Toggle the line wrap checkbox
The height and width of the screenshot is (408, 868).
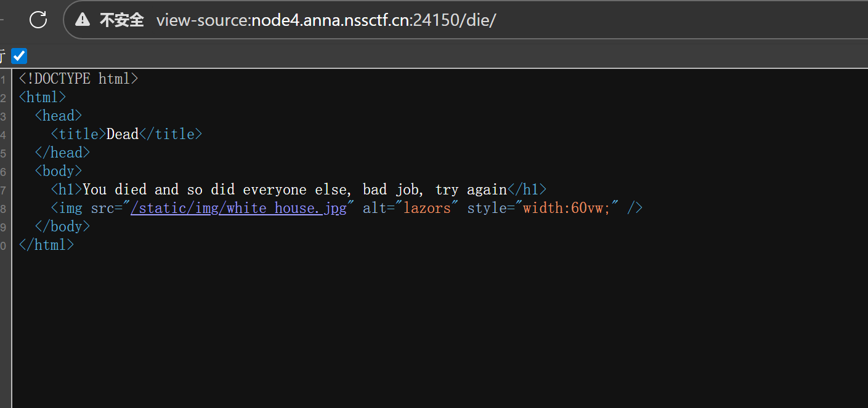coord(19,56)
